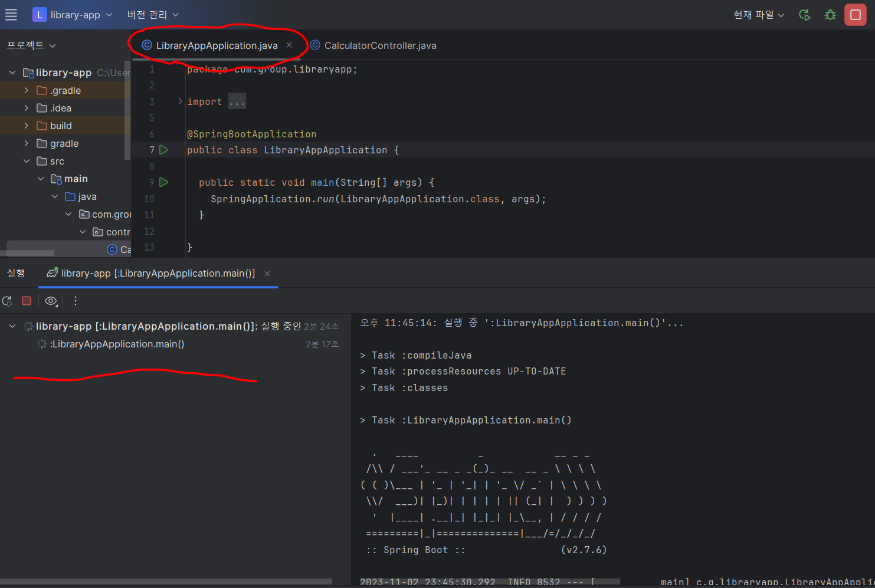Click the 실행 run panel label
This screenshot has width=875, height=588.
16,273
